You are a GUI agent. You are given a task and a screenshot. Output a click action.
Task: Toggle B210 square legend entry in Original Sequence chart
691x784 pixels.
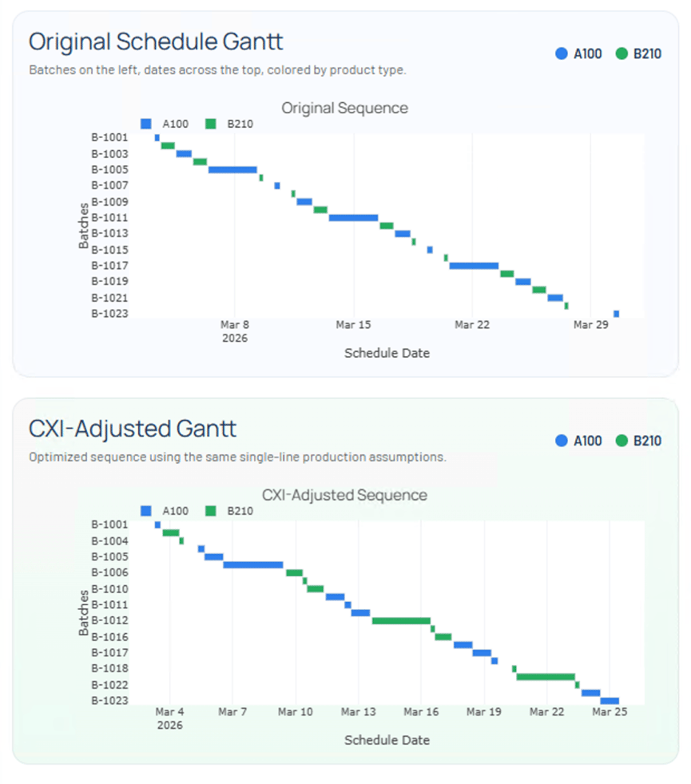211,124
